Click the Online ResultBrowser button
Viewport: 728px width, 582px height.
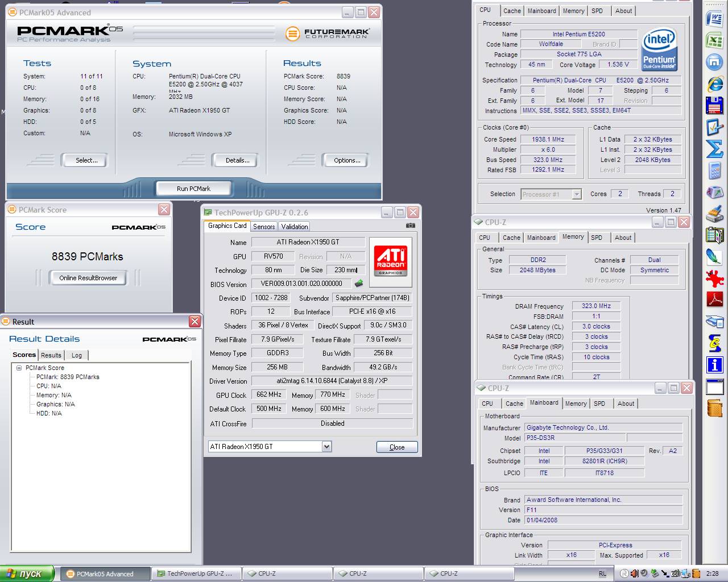pyautogui.click(x=88, y=278)
